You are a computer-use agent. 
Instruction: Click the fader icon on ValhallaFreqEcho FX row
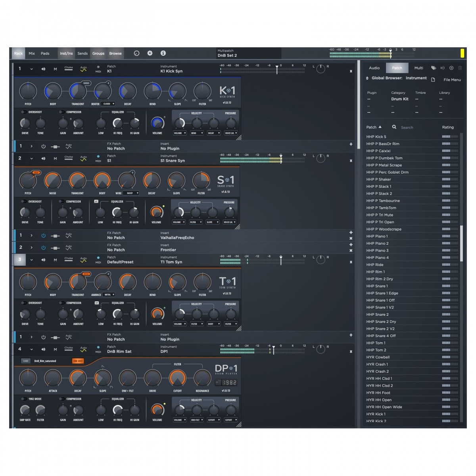click(56, 236)
